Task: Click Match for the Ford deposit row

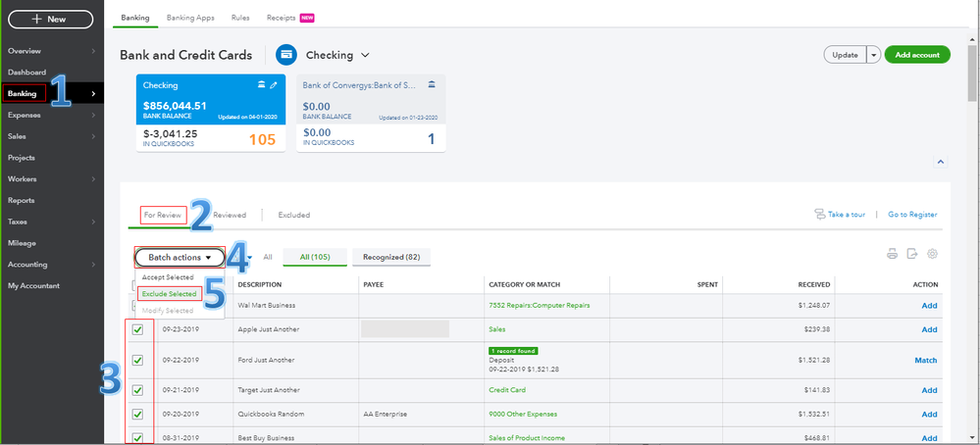Action: [x=925, y=360]
